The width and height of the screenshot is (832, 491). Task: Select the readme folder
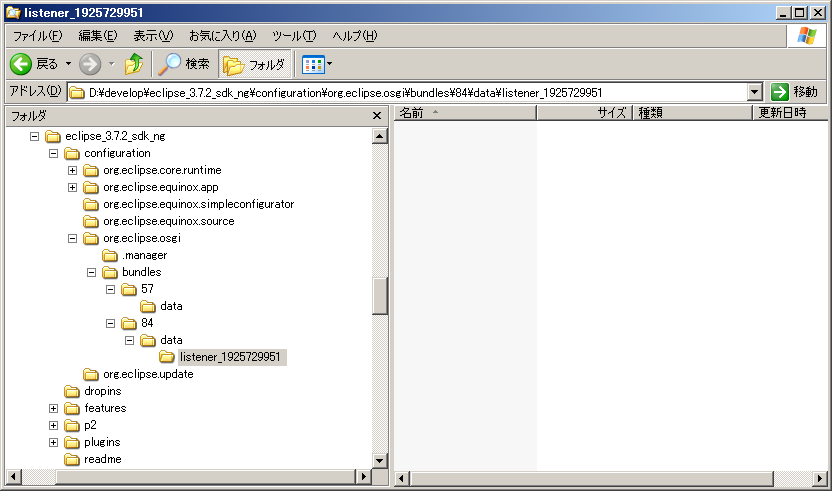click(x=102, y=459)
